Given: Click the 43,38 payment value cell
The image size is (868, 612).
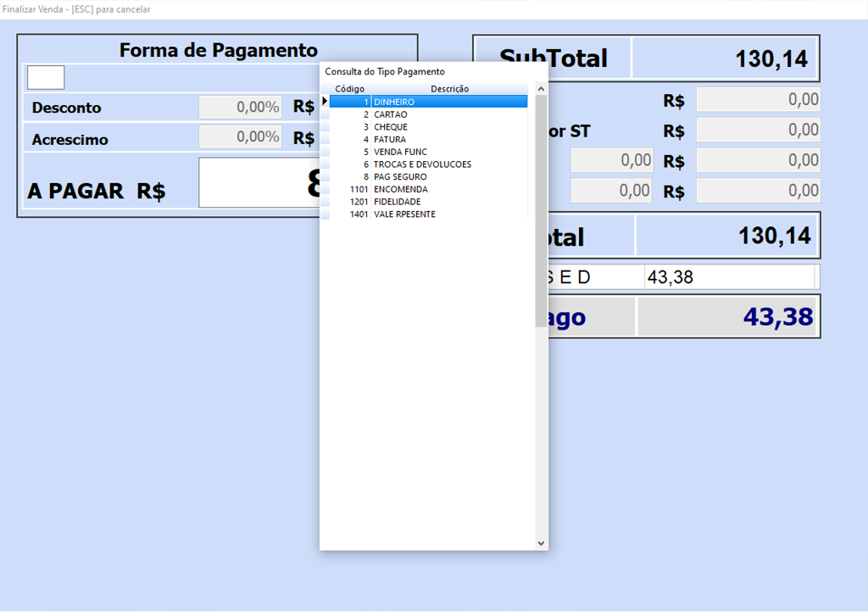Looking at the screenshot, I should pyautogui.click(x=728, y=277).
